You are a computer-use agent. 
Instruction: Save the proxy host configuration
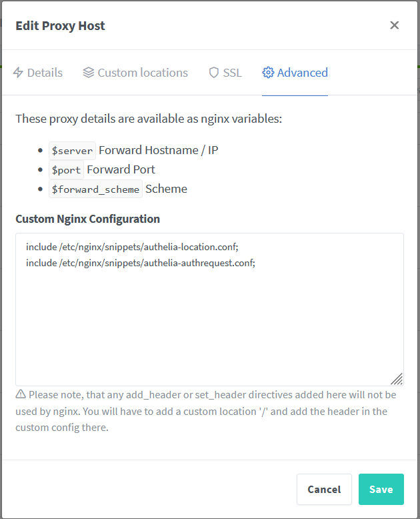click(381, 489)
